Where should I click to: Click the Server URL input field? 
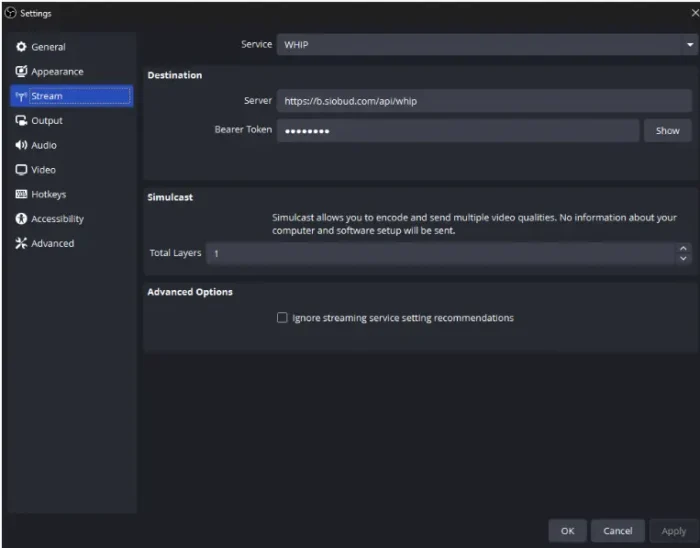coord(484,101)
